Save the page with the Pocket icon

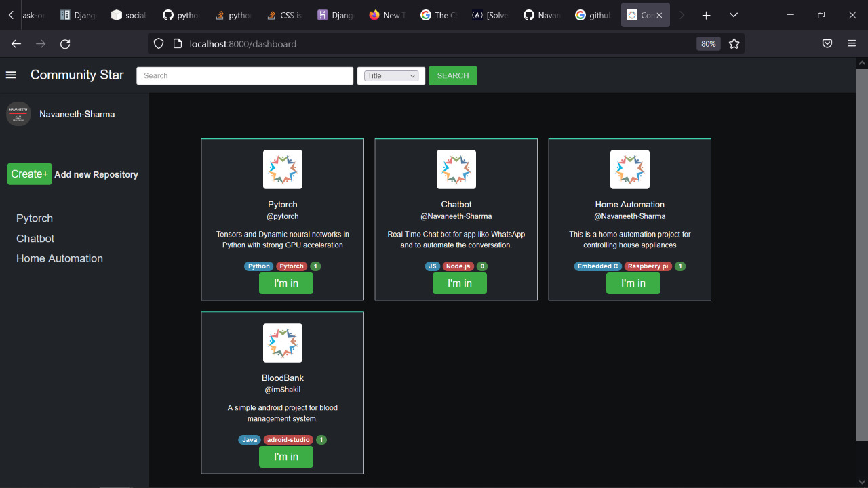pyautogui.click(x=827, y=43)
